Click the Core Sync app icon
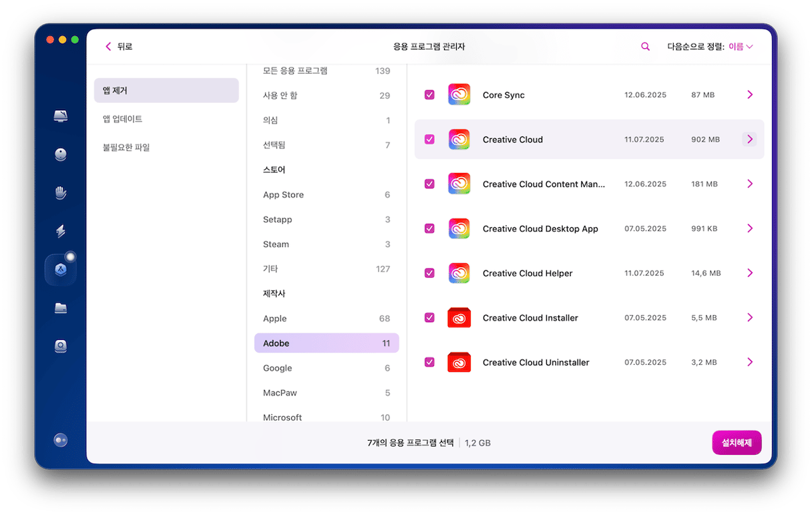The height and width of the screenshot is (515, 812). tap(459, 95)
